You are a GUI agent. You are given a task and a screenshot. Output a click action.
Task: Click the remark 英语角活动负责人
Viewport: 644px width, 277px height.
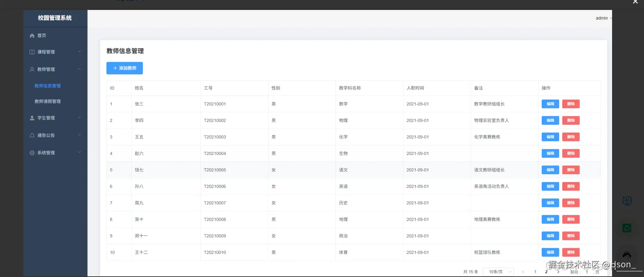492,186
